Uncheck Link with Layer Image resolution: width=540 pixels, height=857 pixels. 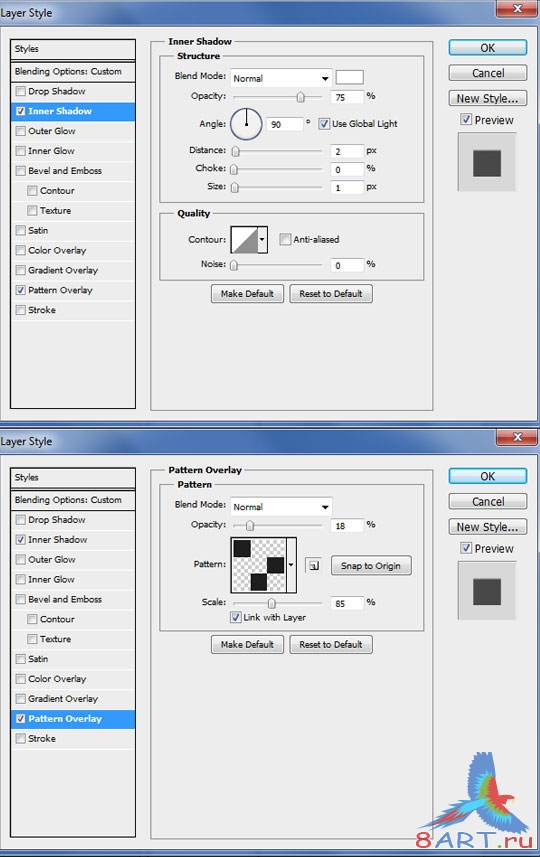[236, 617]
